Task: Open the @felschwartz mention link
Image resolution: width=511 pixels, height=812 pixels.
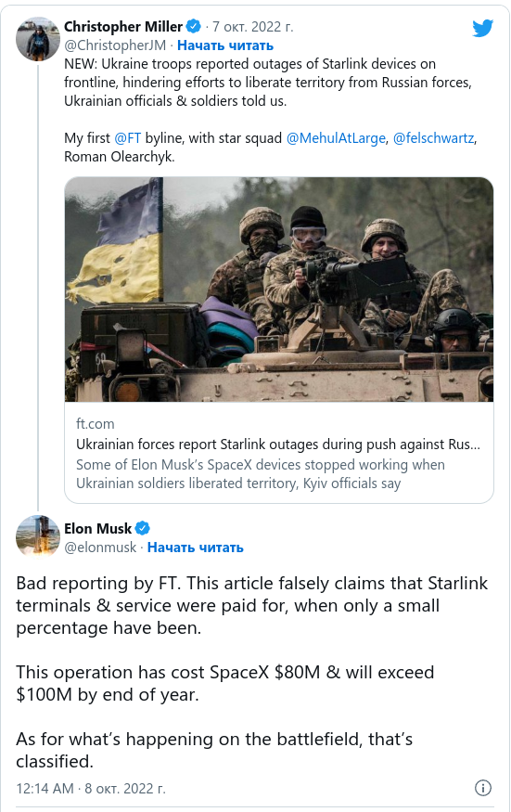Action: (433, 137)
